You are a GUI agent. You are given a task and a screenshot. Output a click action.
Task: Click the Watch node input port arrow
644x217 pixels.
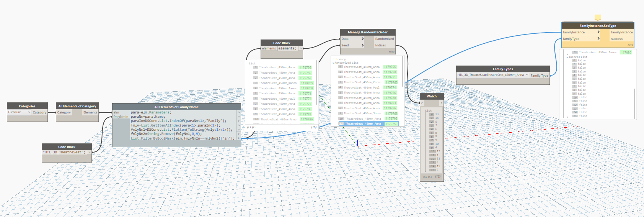coord(422,103)
